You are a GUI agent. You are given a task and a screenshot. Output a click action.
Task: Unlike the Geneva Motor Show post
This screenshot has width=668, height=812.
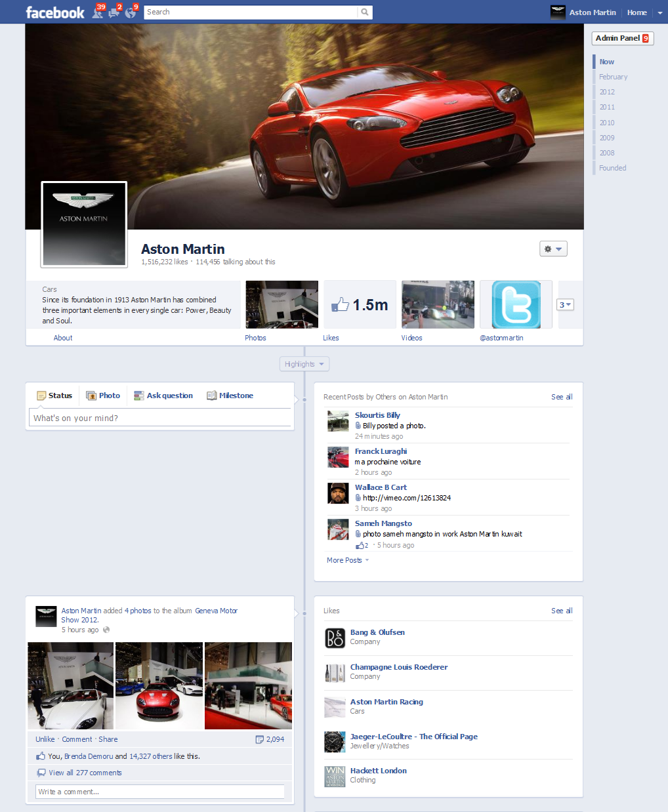click(x=45, y=739)
